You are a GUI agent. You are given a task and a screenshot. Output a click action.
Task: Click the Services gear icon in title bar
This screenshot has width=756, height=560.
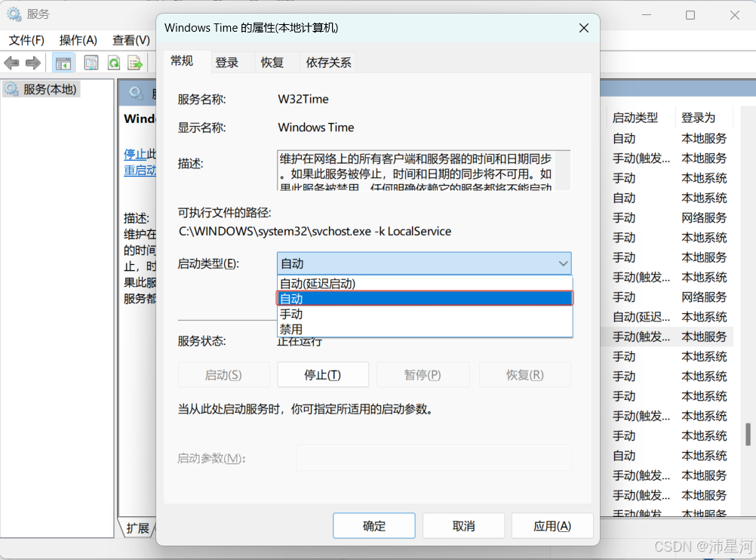click(14, 14)
